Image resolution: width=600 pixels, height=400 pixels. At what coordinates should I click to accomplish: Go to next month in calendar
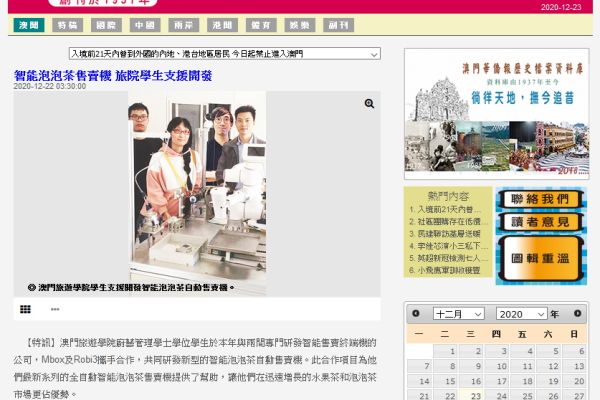point(576,314)
